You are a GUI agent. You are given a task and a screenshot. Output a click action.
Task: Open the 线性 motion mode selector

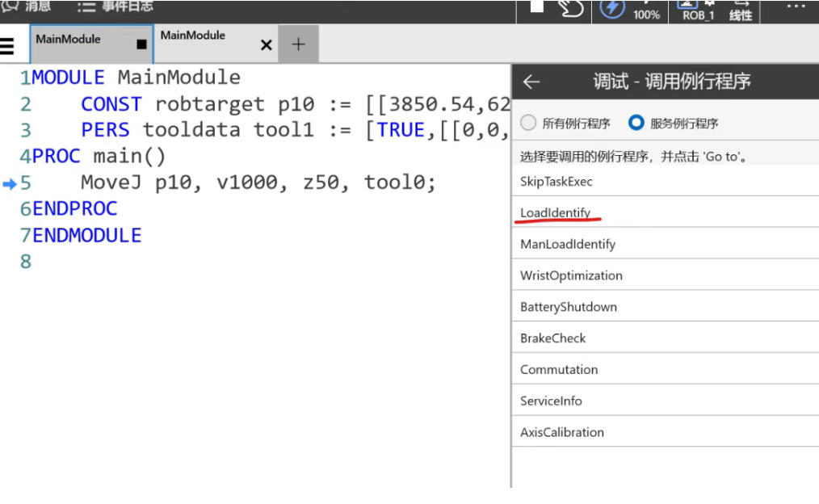[741, 10]
